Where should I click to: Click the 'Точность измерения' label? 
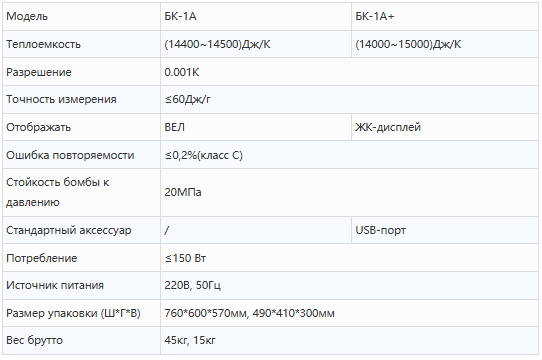tap(61, 99)
